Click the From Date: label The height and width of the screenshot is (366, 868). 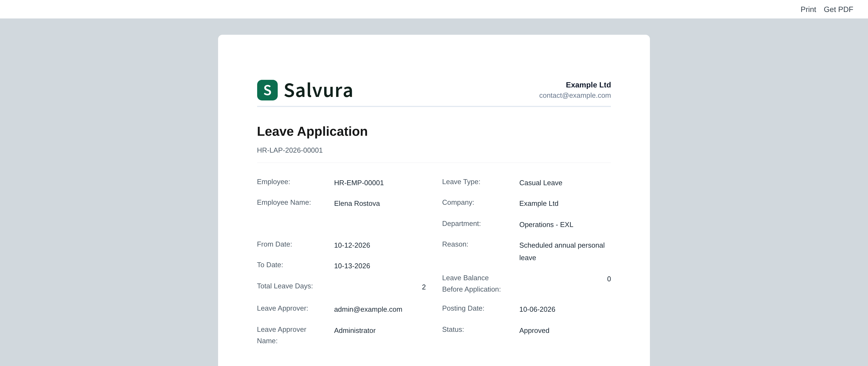click(274, 244)
